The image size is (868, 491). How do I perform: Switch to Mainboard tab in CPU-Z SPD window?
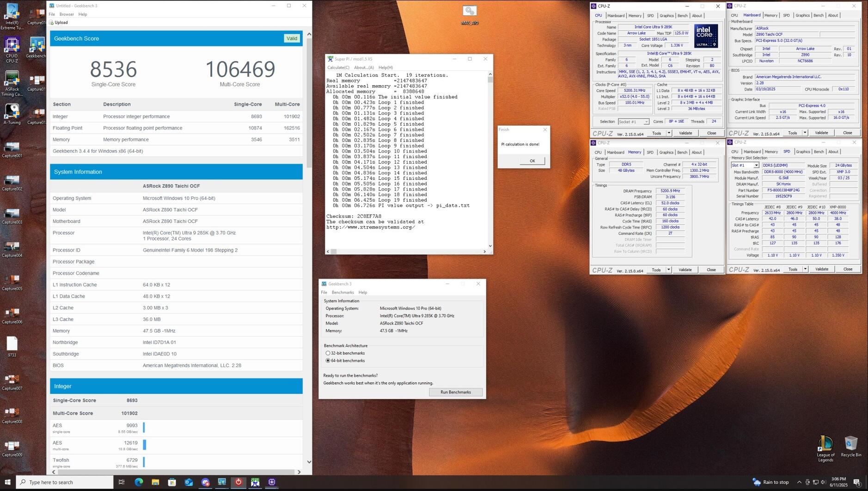[x=752, y=152]
